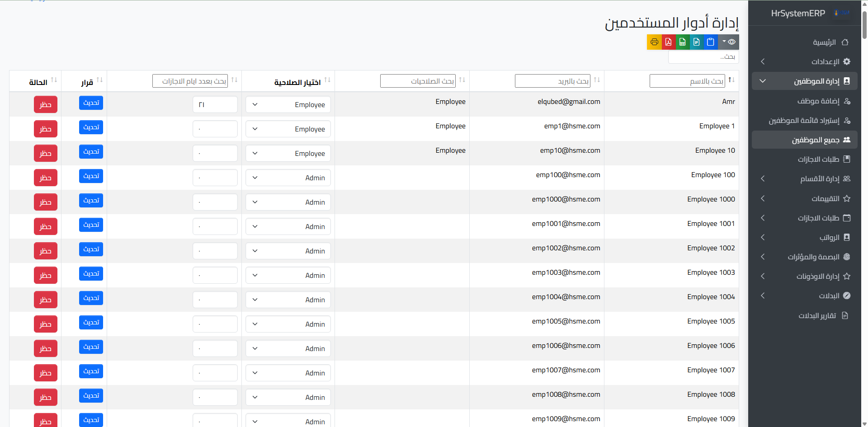Select email emp1004@hsme.com
The image size is (868, 427).
click(566, 297)
